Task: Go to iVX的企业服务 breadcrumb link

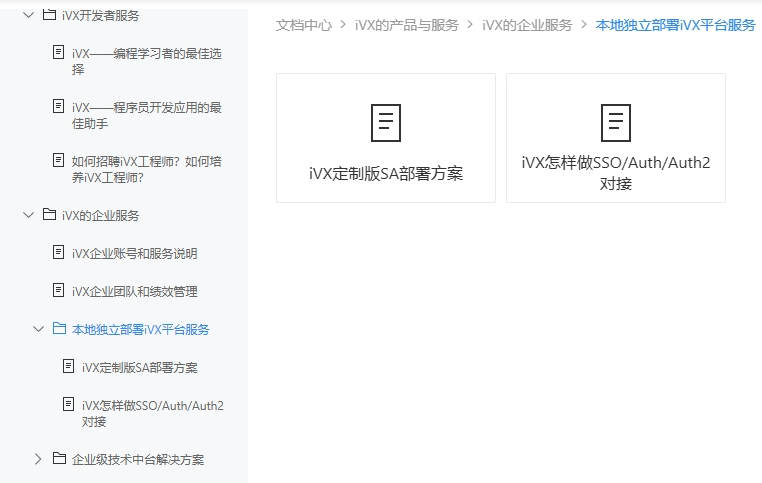Action: coord(527,25)
